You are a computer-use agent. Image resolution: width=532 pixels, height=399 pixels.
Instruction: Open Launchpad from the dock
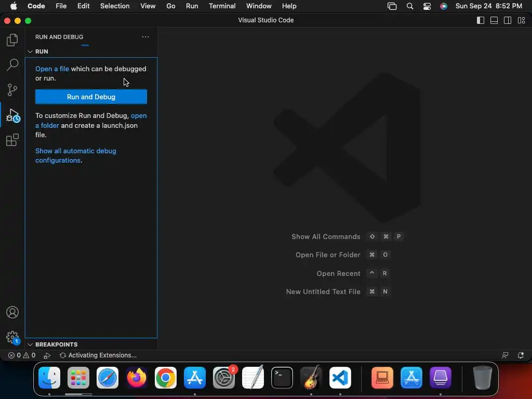[x=78, y=378]
